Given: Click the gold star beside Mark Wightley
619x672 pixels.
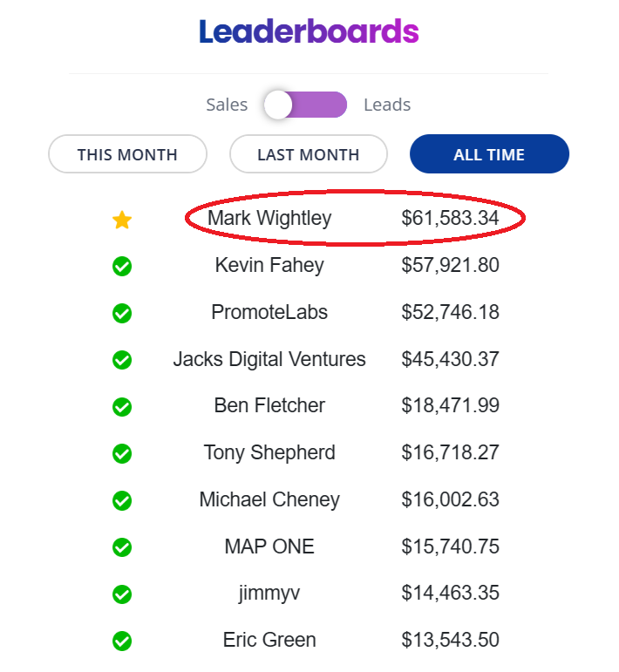Looking at the screenshot, I should 122,220.
